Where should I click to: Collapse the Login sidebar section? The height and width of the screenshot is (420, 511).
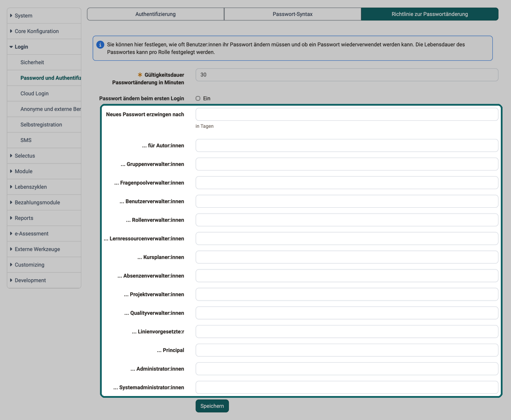point(44,47)
